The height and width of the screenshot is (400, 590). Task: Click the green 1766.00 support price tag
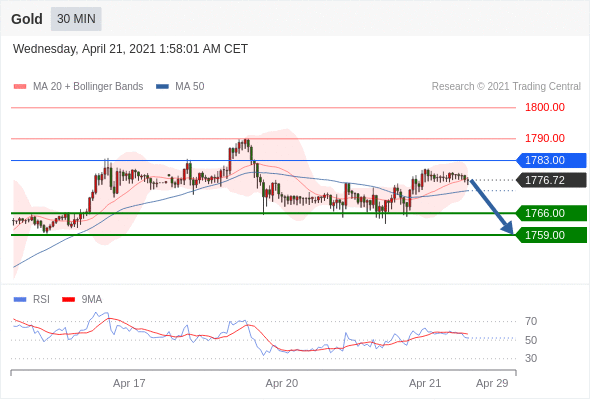551,213
